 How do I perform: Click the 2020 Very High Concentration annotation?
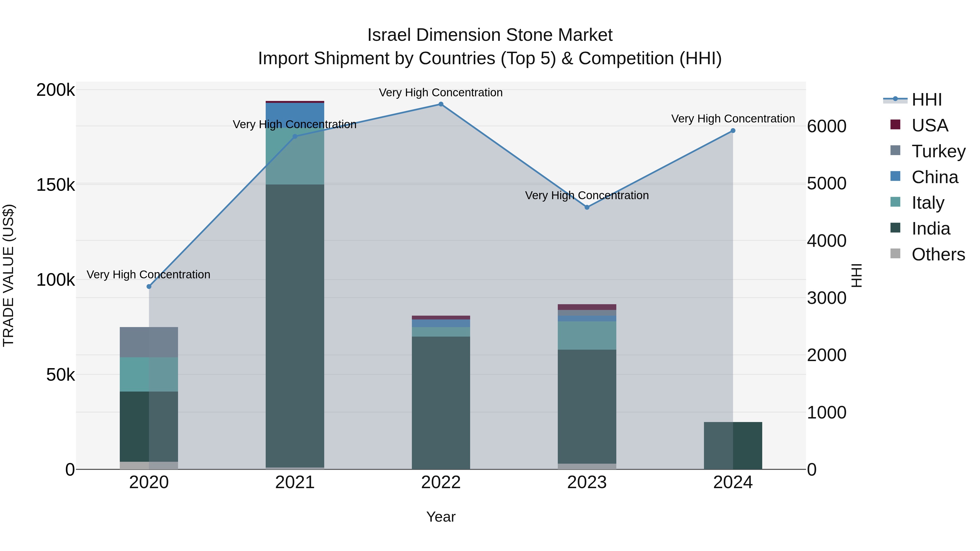coord(148,275)
